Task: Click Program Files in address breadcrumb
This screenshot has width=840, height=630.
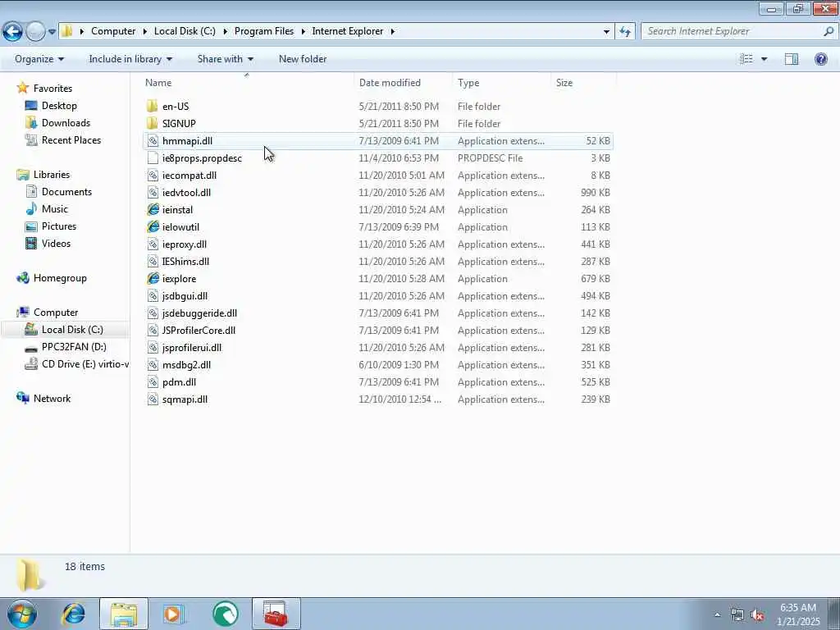Action: pyautogui.click(x=264, y=31)
